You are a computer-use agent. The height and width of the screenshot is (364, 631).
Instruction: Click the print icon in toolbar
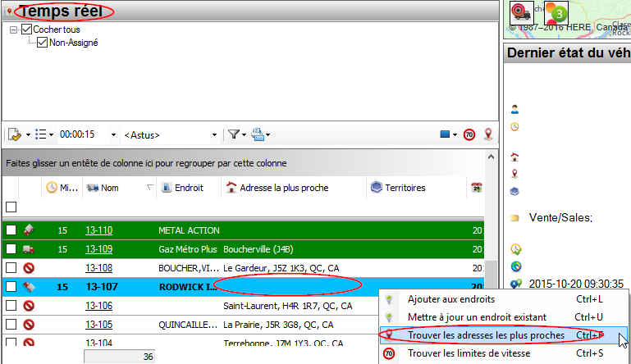(x=258, y=134)
